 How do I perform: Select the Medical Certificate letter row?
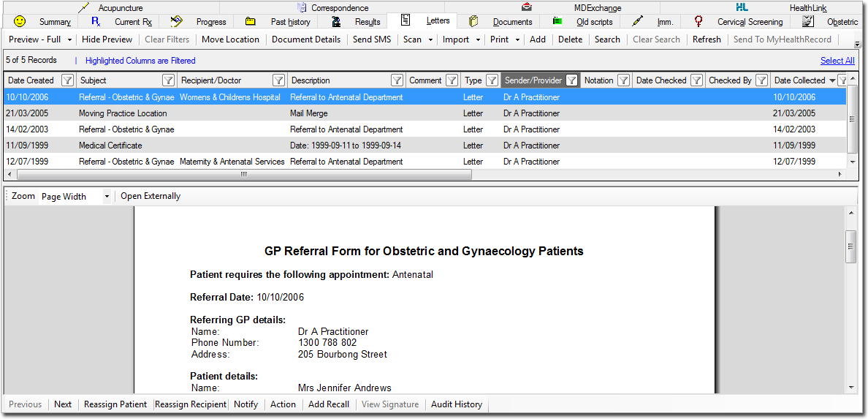pos(110,146)
